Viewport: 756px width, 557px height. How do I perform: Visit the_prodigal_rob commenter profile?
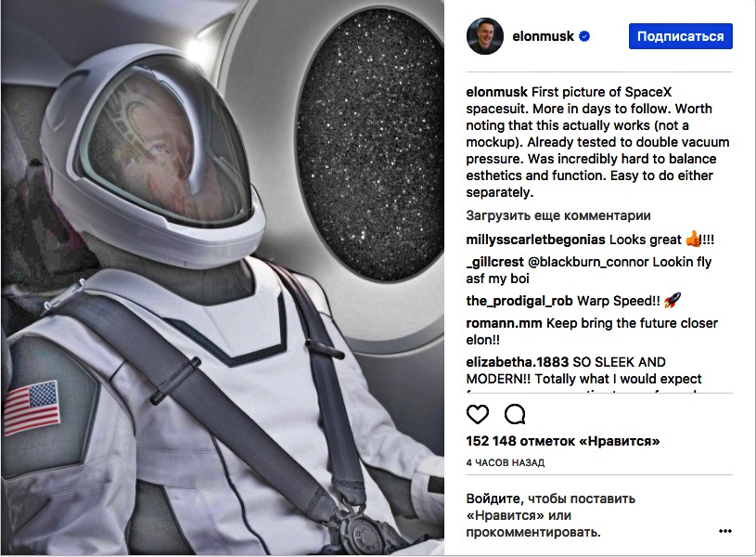[x=519, y=301]
